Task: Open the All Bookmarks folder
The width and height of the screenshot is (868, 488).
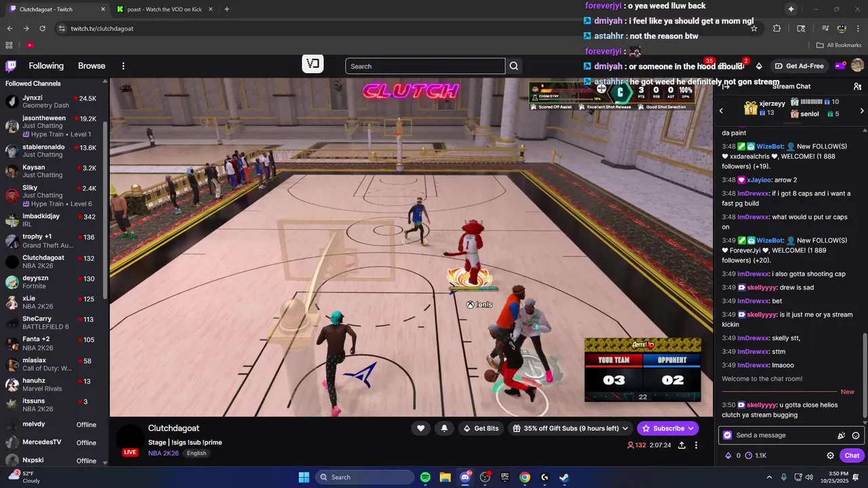Action: [x=839, y=45]
